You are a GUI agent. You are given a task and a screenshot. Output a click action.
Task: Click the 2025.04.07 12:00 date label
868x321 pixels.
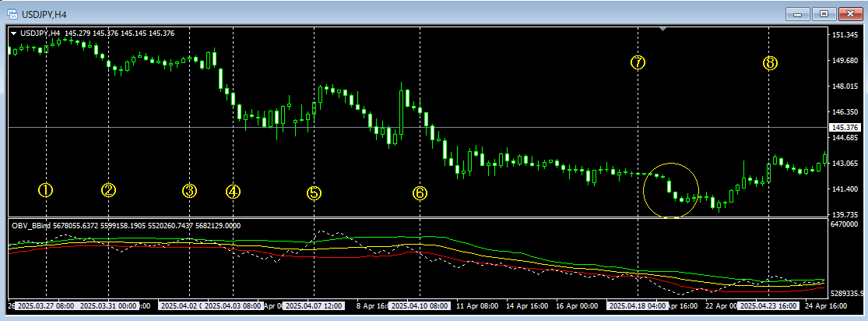click(314, 305)
